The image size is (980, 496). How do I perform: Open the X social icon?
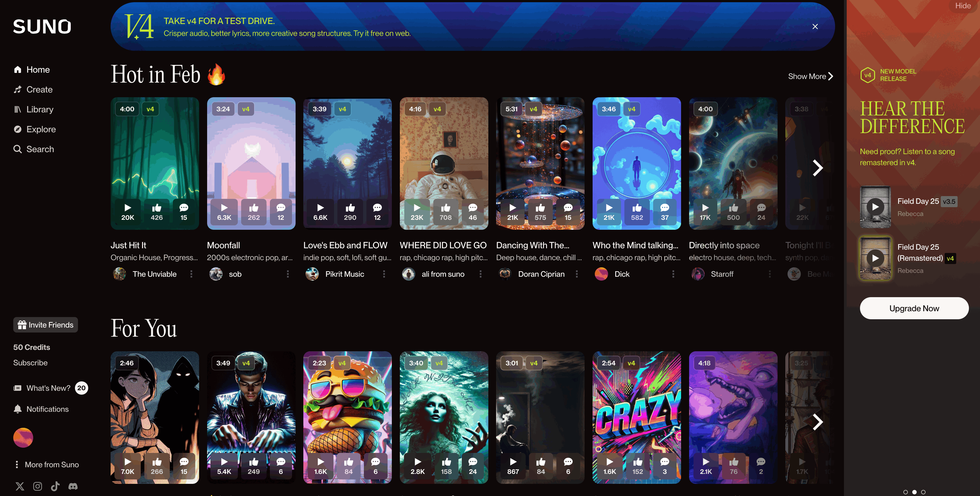(x=20, y=486)
